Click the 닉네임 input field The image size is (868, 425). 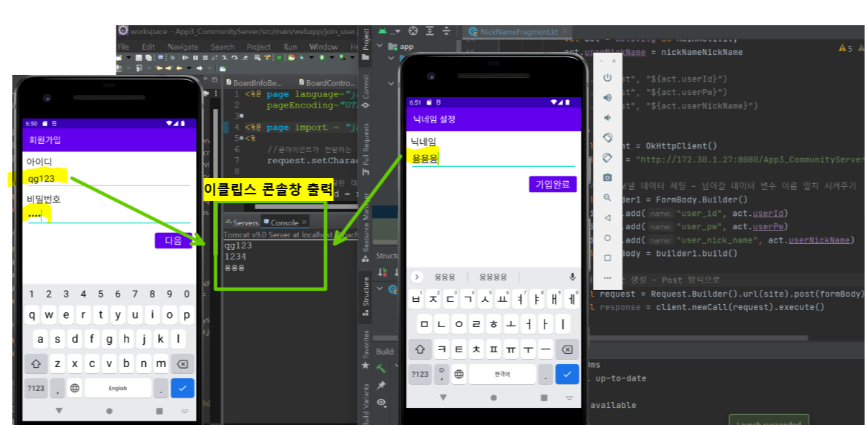pos(493,159)
